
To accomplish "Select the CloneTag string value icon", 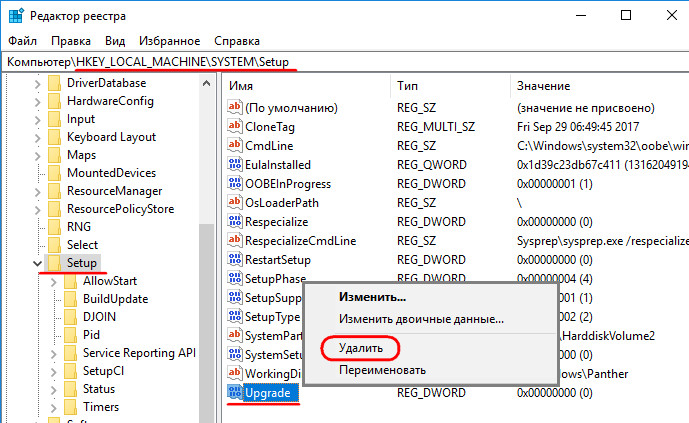I will coord(235,126).
